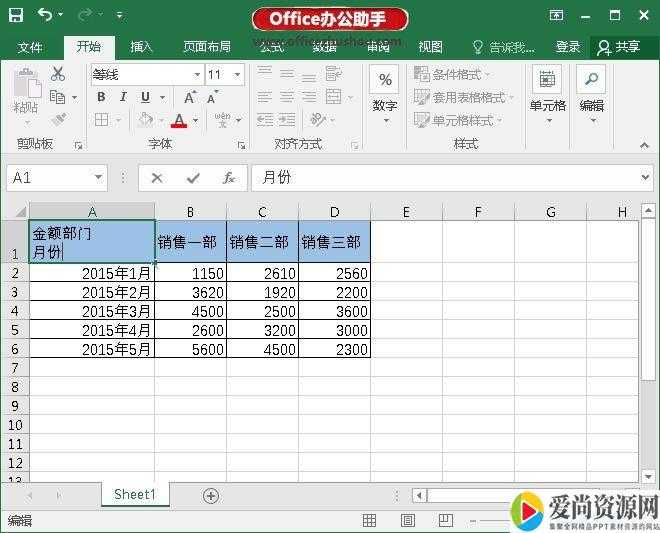Switch to the 插入 ribbon tab
This screenshot has height=533, width=660.
(142, 47)
